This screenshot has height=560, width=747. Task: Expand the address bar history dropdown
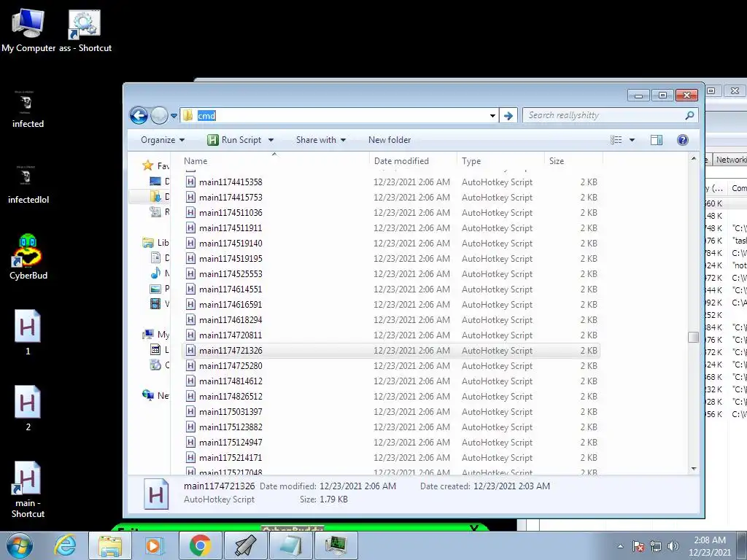pos(492,116)
